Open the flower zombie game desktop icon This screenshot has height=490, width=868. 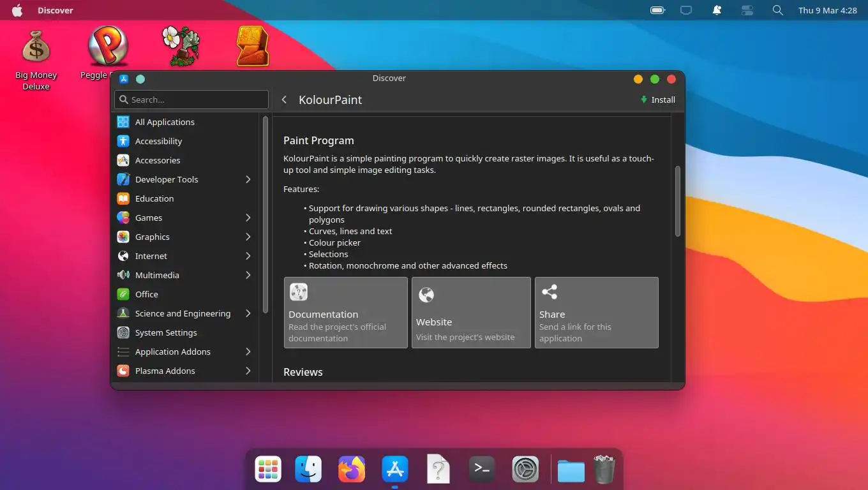pyautogui.click(x=181, y=46)
